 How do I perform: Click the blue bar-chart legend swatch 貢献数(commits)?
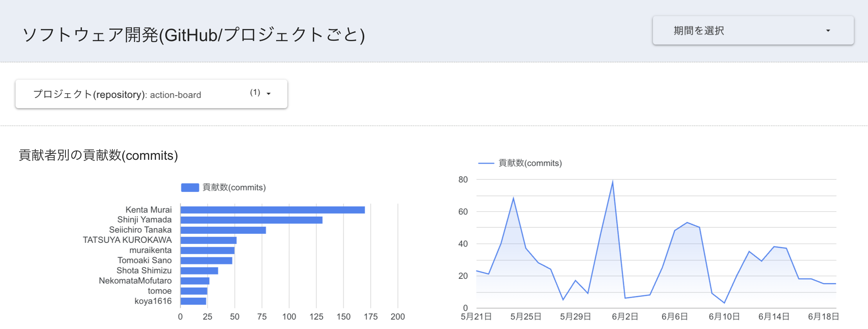tap(190, 188)
